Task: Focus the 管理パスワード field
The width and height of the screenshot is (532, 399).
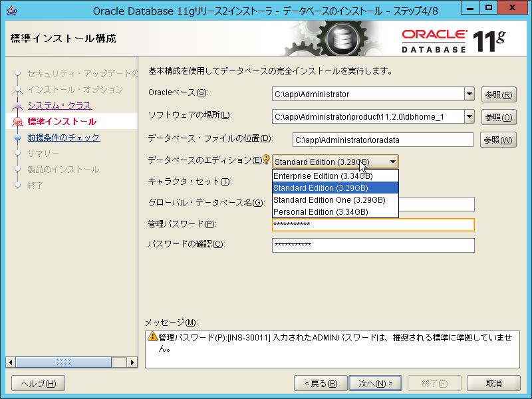Action: (x=373, y=225)
